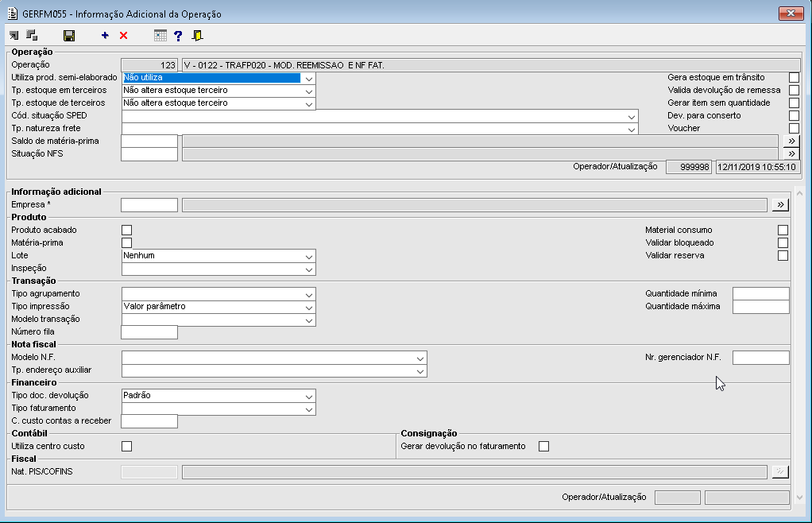Click the shortcut arrow toolbar icon
This screenshot has height=523, width=812.
click(x=14, y=35)
